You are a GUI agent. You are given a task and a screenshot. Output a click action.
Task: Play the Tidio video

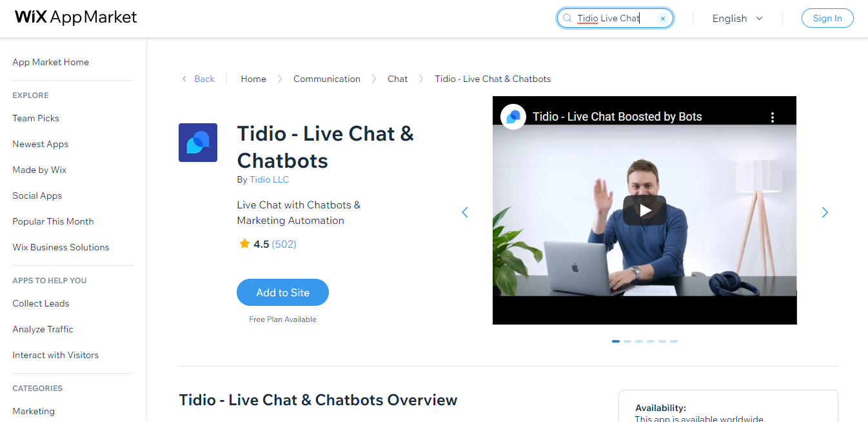(x=644, y=210)
